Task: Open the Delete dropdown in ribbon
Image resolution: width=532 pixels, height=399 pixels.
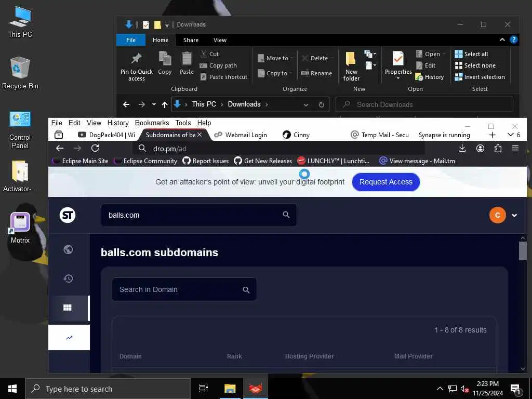Action: tap(317, 58)
